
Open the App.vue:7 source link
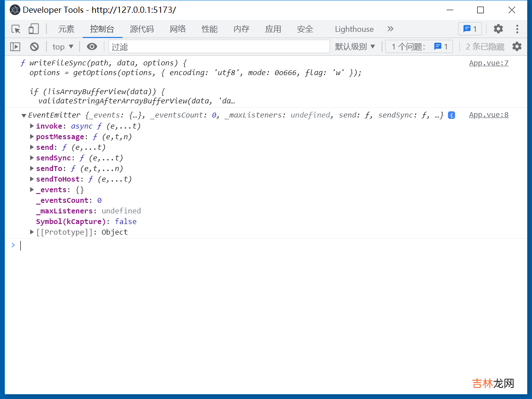[488, 63]
